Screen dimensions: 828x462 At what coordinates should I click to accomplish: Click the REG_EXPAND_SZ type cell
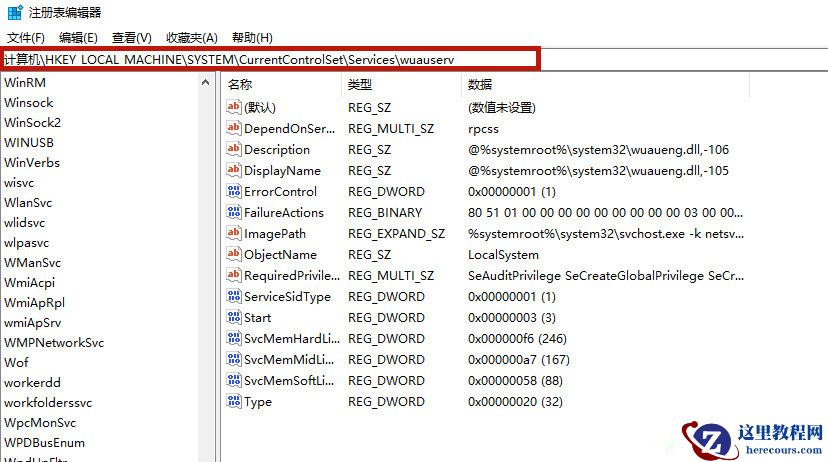click(397, 233)
